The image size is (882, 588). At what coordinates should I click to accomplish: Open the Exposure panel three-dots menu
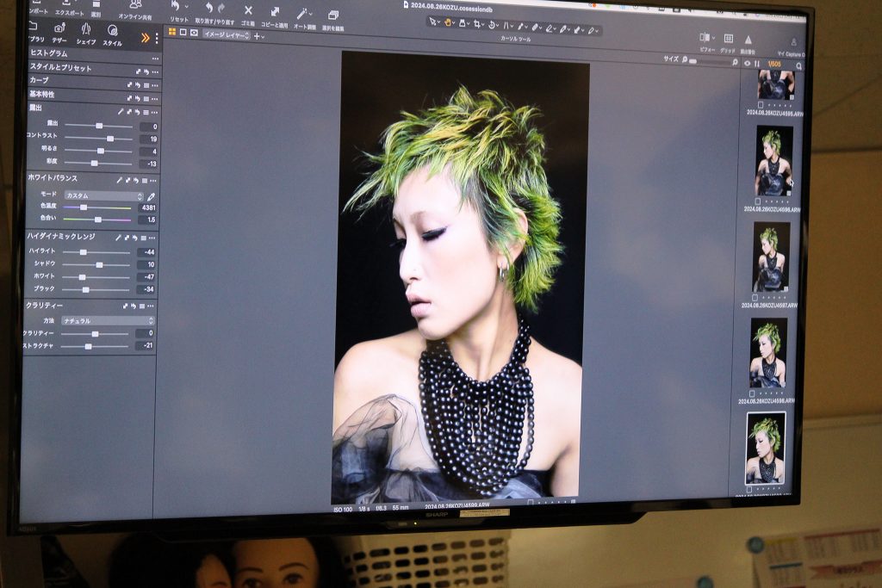[154, 113]
